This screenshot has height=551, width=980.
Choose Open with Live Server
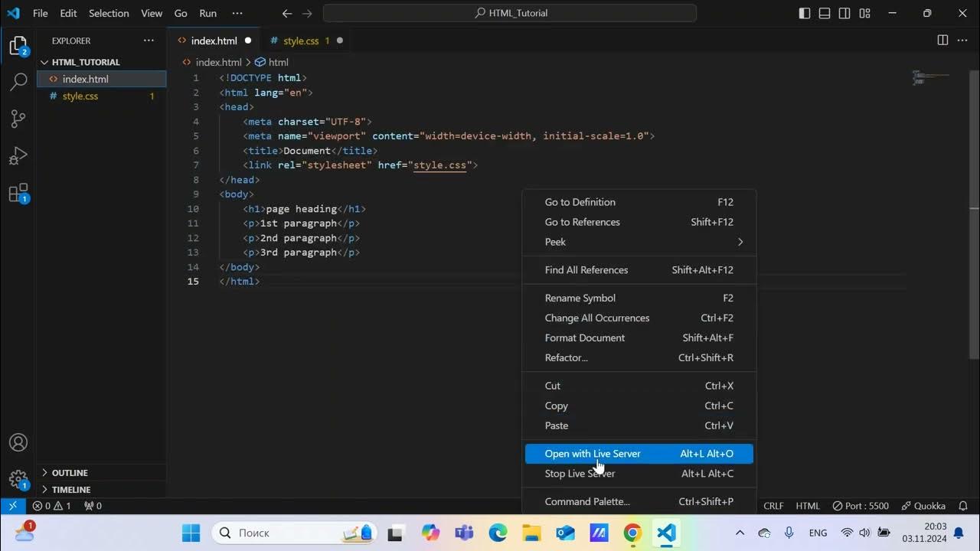click(x=639, y=454)
